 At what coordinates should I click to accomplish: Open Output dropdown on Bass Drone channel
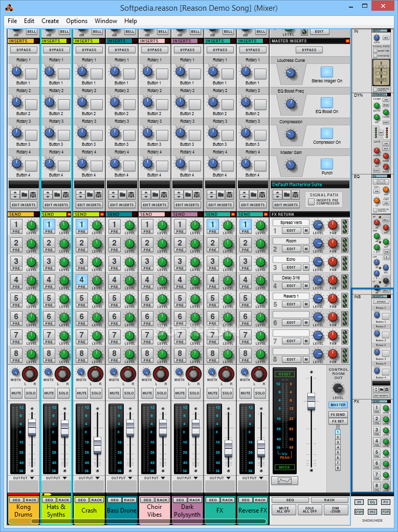click(x=122, y=478)
